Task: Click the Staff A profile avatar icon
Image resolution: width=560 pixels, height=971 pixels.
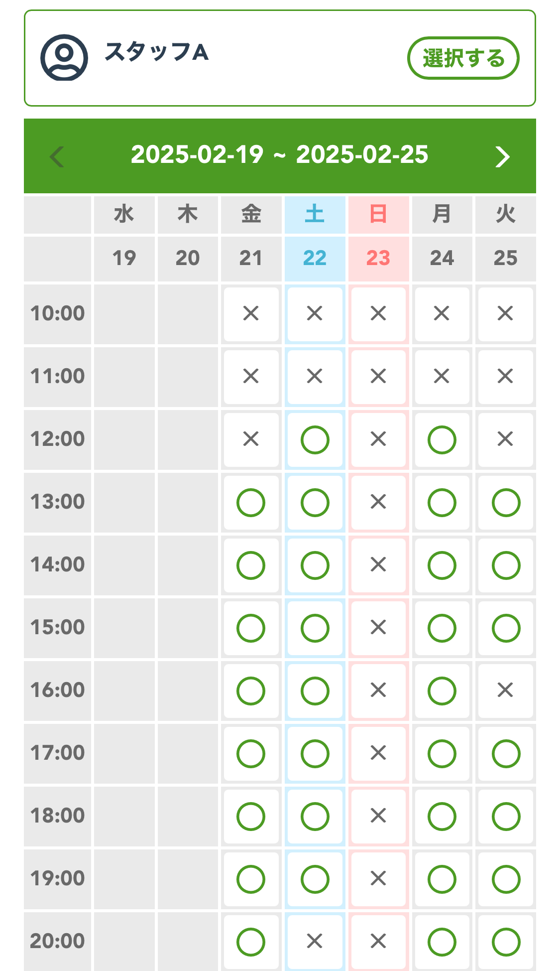Action: click(x=64, y=57)
